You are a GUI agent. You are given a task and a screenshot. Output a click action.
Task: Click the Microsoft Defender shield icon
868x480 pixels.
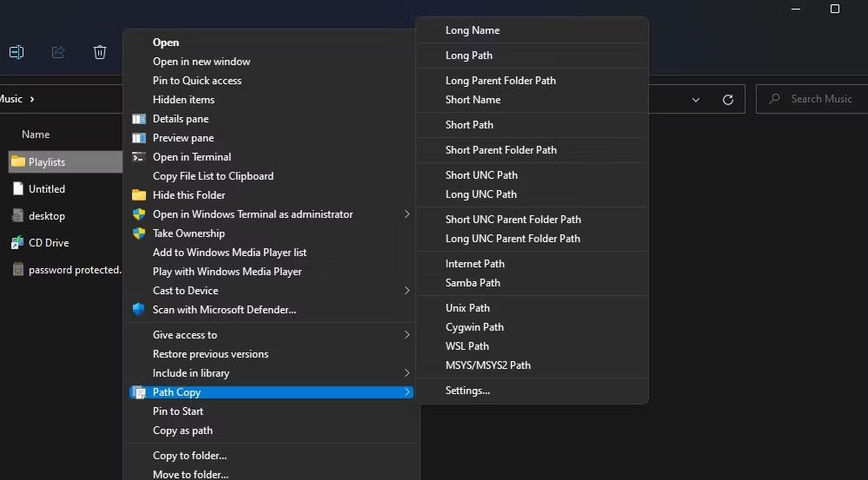click(x=139, y=310)
